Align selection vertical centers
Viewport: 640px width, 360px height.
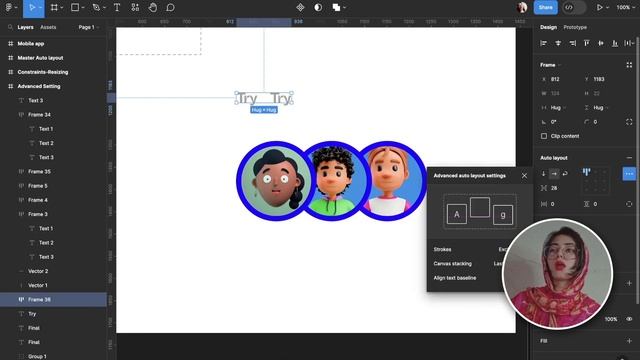point(601,43)
